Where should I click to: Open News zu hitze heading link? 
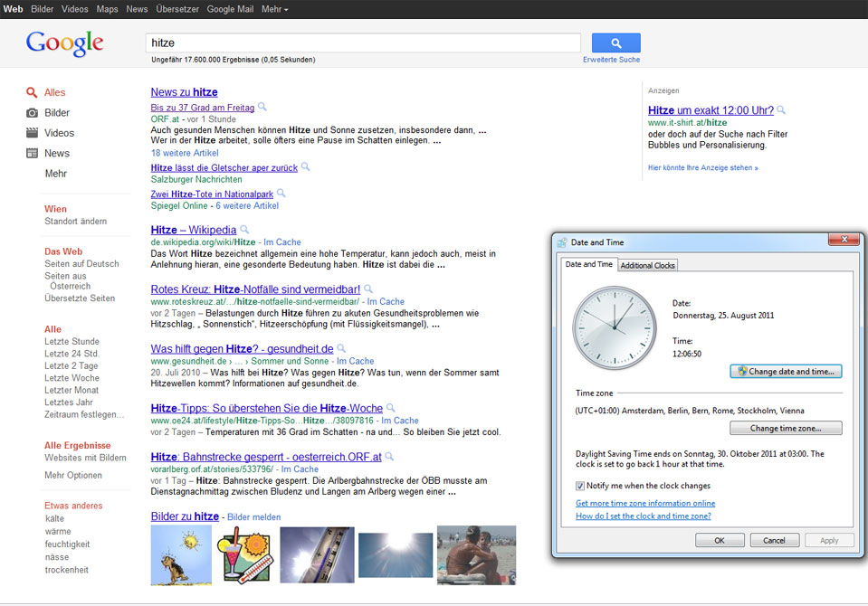click(184, 92)
